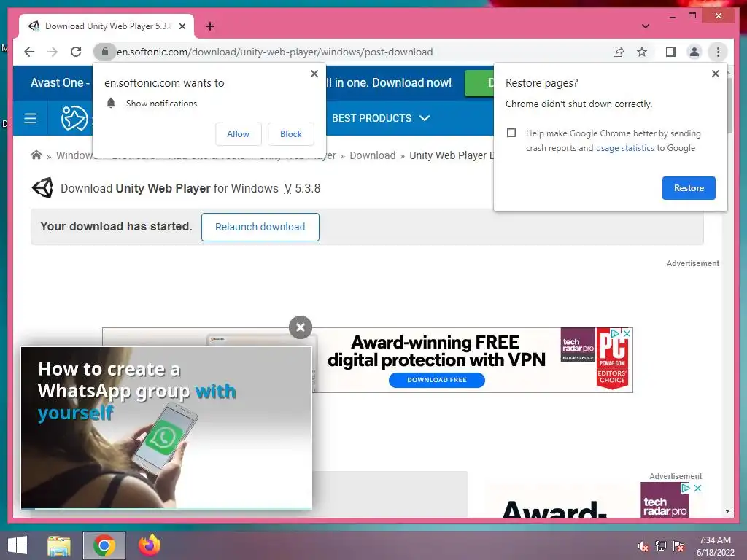This screenshot has height=560, width=747.
Task: Click the share page icon in address bar
Action: point(619,52)
